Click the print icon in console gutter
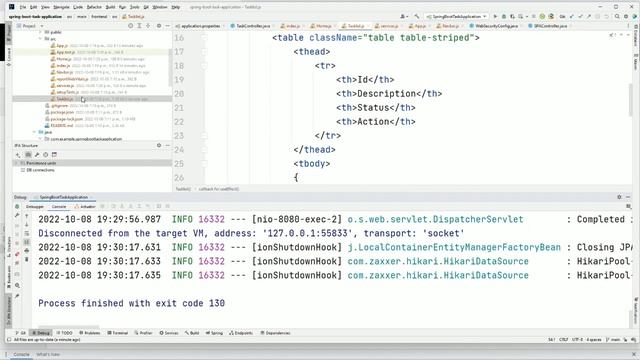This screenshot has height=360, width=640. pyautogui.click(x=27, y=251)
